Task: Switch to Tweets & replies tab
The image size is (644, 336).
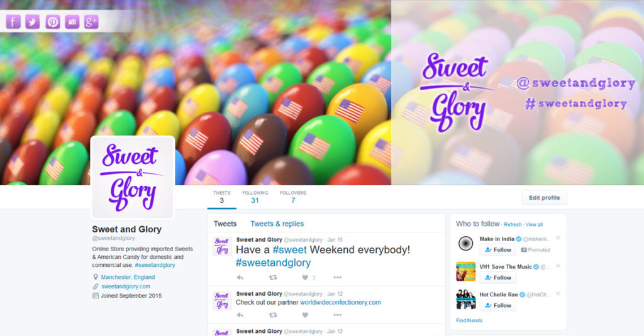Action: pyautogui.click(x=277, y=224)
